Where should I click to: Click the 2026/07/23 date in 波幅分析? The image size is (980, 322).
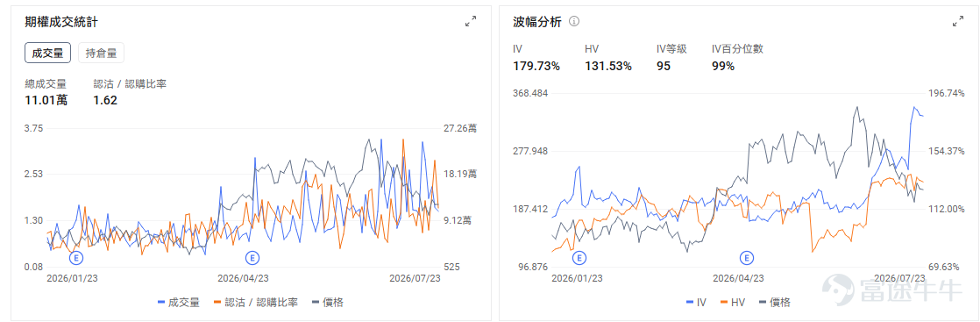[899, 278]
